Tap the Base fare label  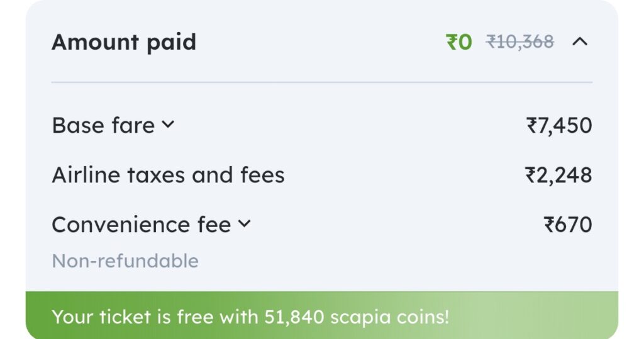click(x=103, y=125)
